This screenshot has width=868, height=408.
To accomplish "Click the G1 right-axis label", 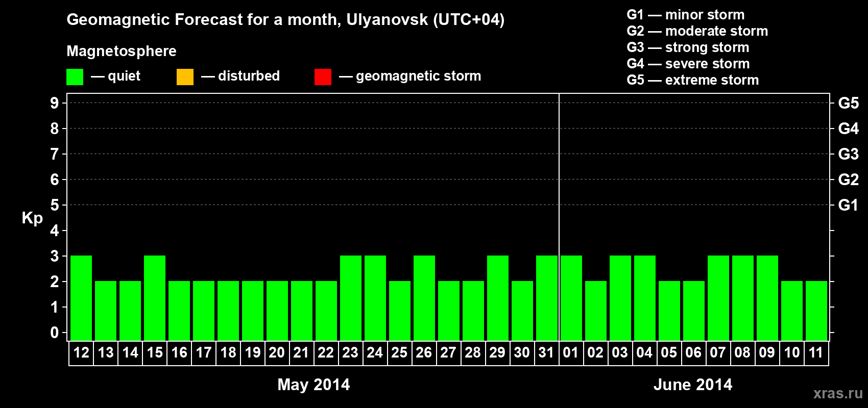I will coord(849,205).
